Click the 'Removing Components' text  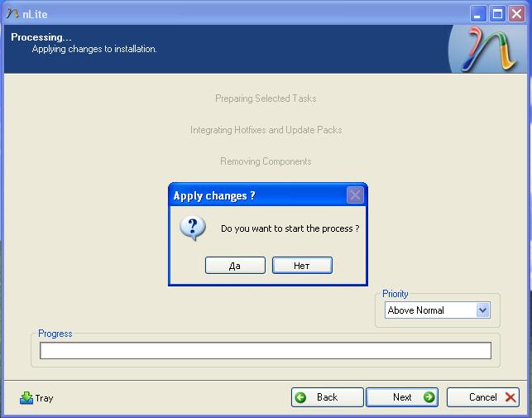click(x=266, y=161)
